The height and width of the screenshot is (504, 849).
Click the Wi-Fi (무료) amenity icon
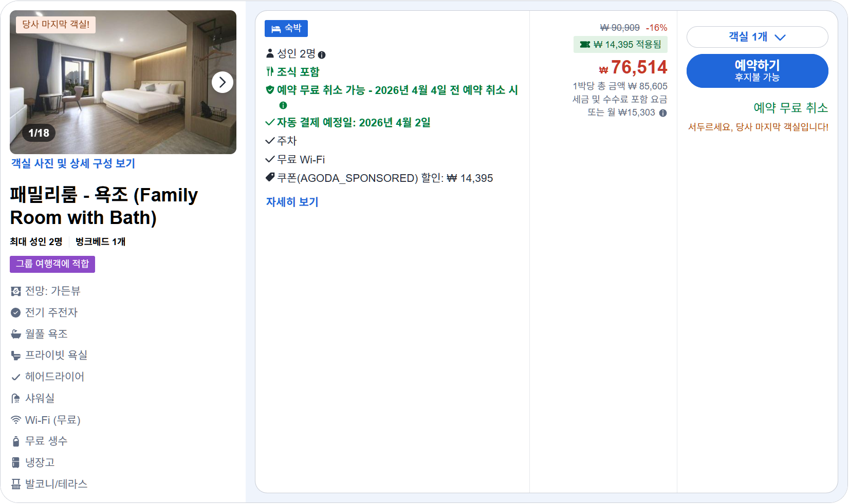pyautogui.click(x=15, y=420)
